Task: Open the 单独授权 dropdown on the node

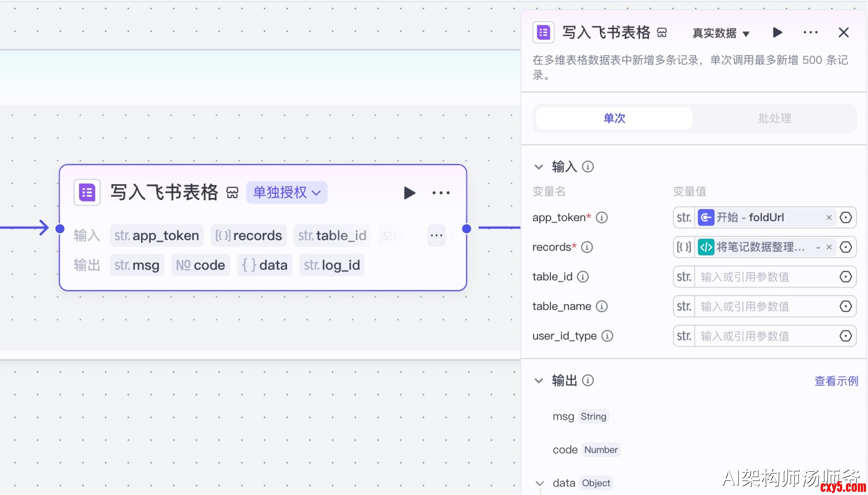Action: [287, 193]
